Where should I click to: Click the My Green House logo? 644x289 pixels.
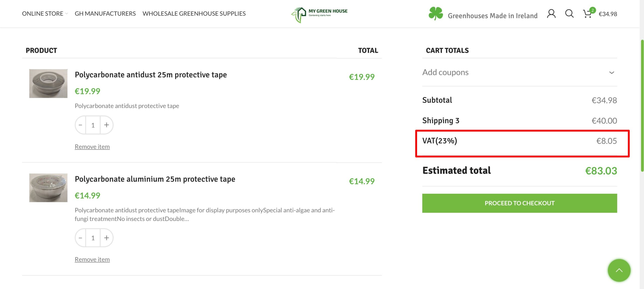[x=319, y=14]
